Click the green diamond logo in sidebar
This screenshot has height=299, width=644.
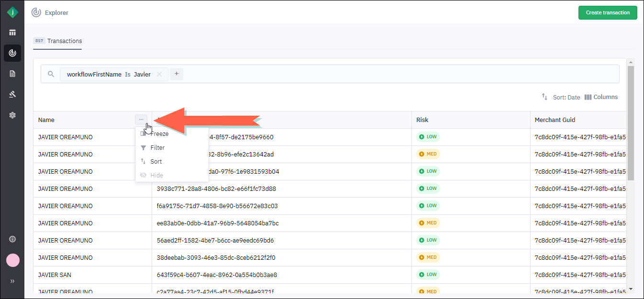[x=12, y=12]
